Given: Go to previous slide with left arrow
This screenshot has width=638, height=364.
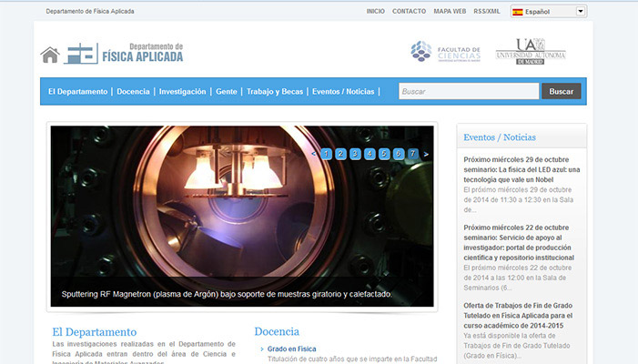Looking at the screenshot, I should point(314,154).
